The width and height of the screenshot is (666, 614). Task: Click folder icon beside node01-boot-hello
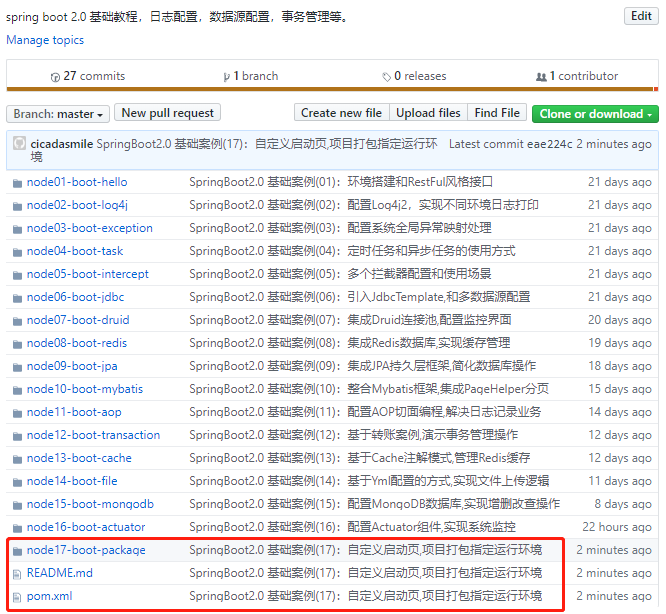[x=17, y=183]
